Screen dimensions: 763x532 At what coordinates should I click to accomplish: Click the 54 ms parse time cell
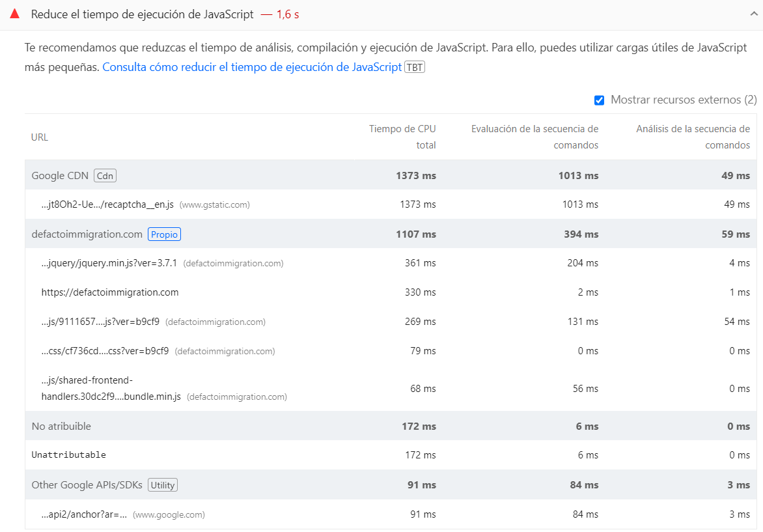click(737, 321)
